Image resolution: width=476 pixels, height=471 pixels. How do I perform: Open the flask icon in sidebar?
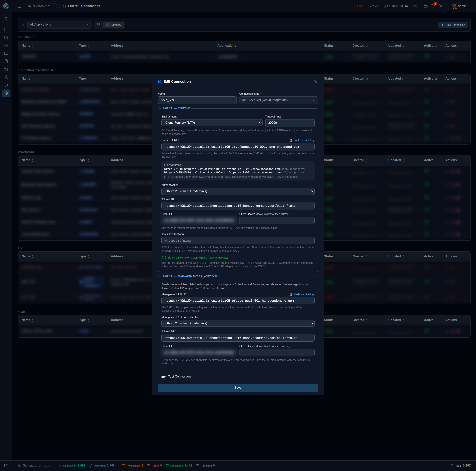click(6, 77)
